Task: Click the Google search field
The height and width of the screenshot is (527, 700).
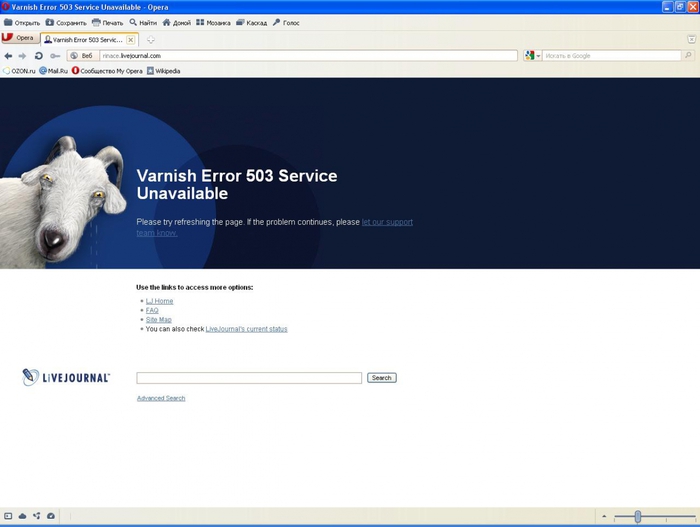Action: pyautogui.click(x=612, y=56)
